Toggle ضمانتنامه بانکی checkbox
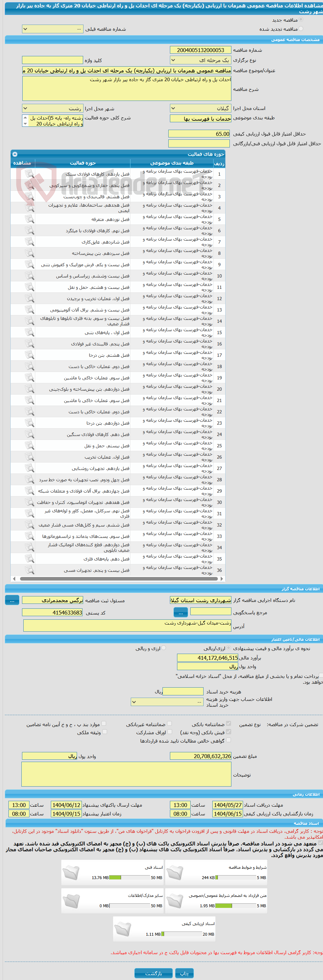The image size is (323, 980). point(228,724)
